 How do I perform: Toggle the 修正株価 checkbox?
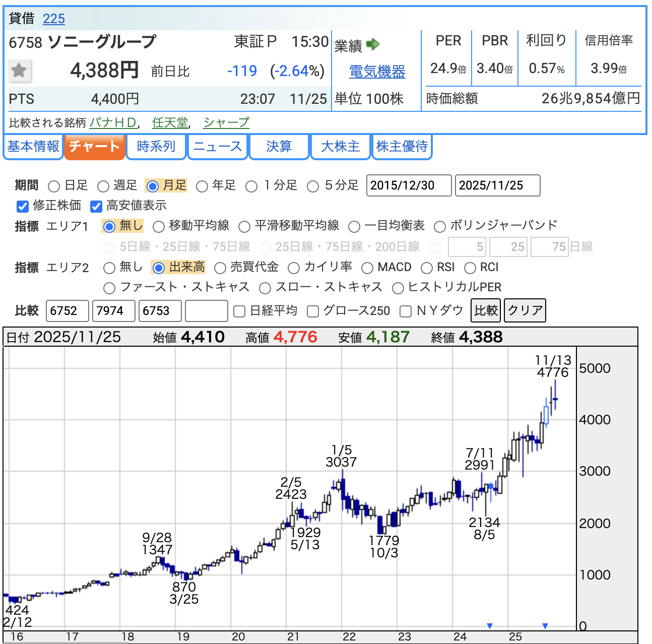click(23, 206)
